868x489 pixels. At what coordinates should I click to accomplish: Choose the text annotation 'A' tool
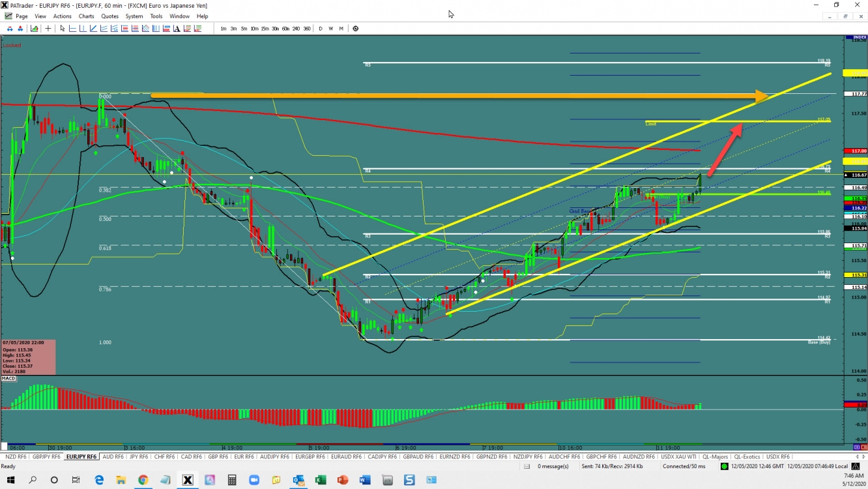point(177,29)
